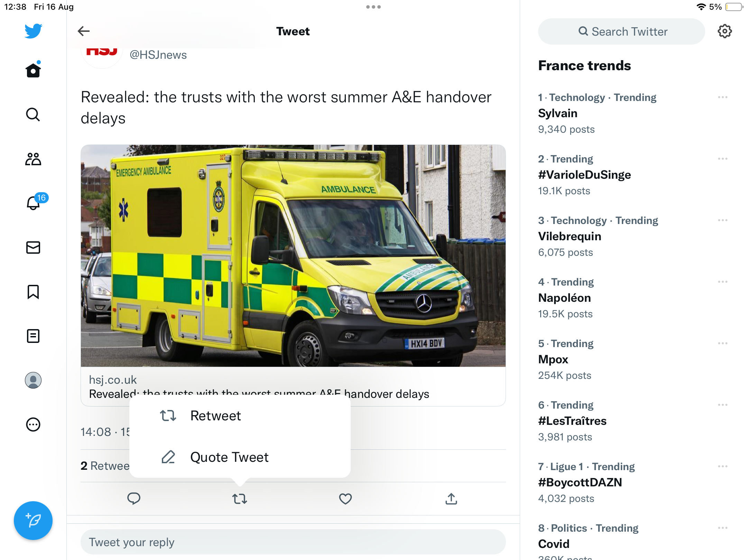Compose a new tweet with the blue button

[33, 521]
